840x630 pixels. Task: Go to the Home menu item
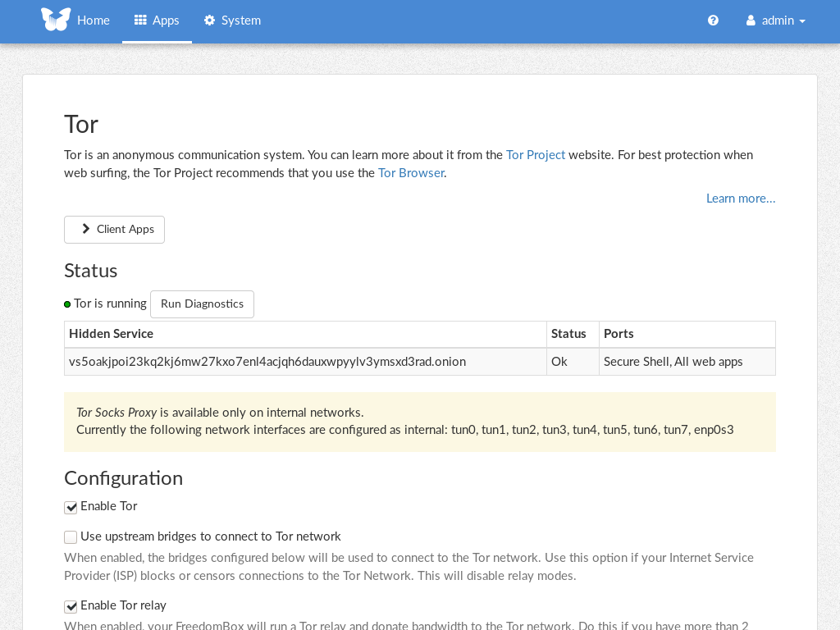tap(93, 21)
